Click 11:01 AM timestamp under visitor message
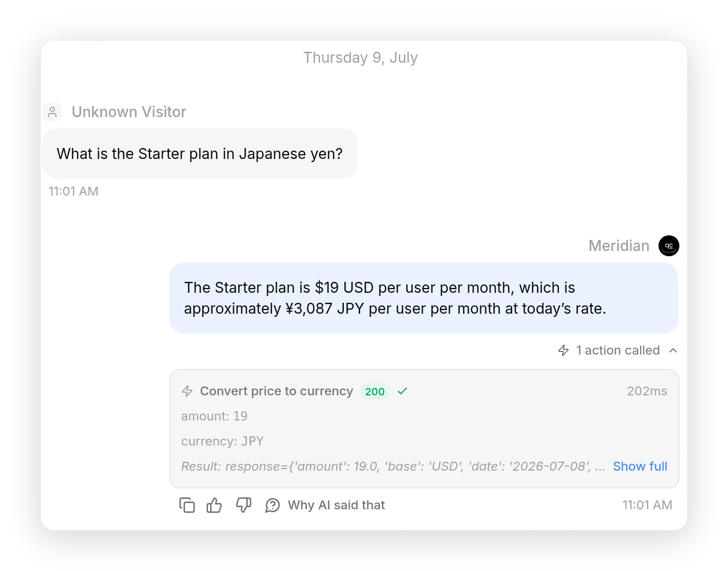The height and width of the screenshot is (571, 728). [x=73, y=191]
